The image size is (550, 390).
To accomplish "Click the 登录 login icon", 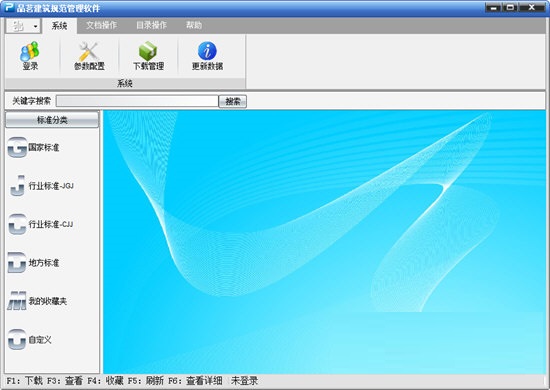I will coord(30,52).
